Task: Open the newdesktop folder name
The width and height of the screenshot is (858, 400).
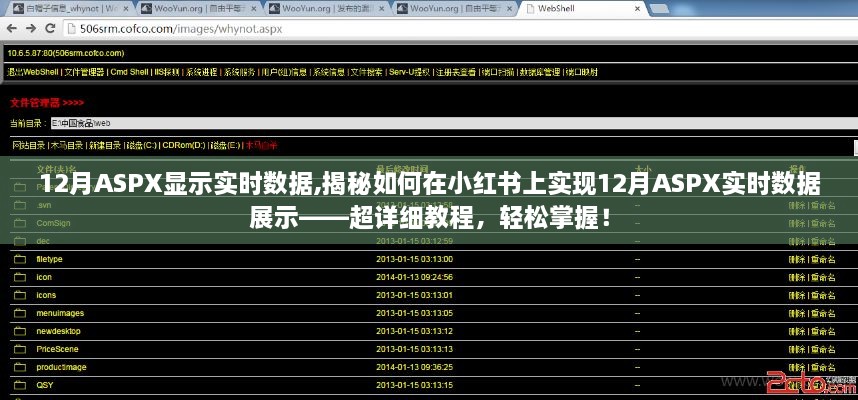Action: (58, 332)
